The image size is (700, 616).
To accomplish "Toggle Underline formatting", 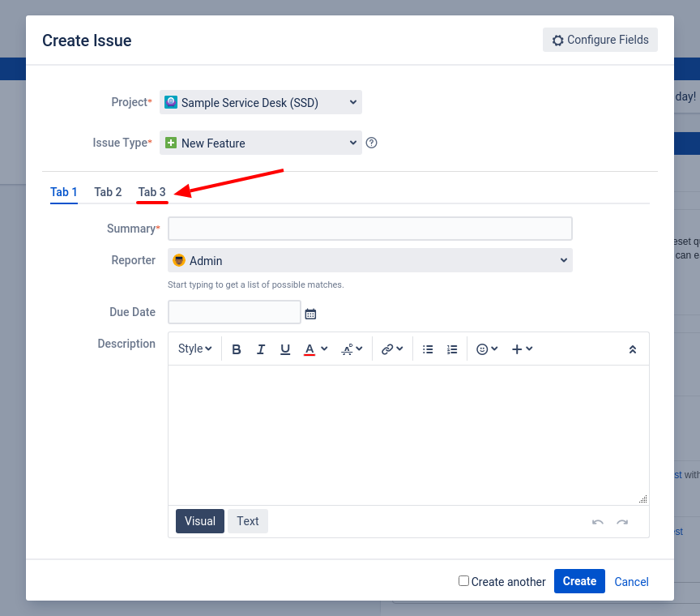I will (x=285, y=349).
